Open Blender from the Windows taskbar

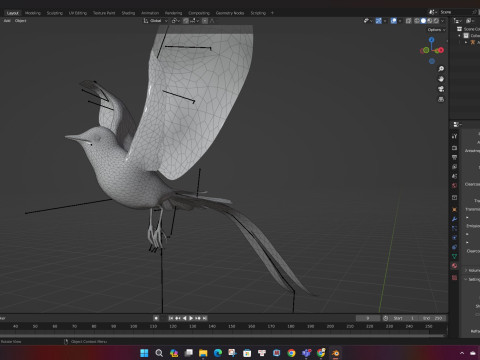click(x=336, y=353)
